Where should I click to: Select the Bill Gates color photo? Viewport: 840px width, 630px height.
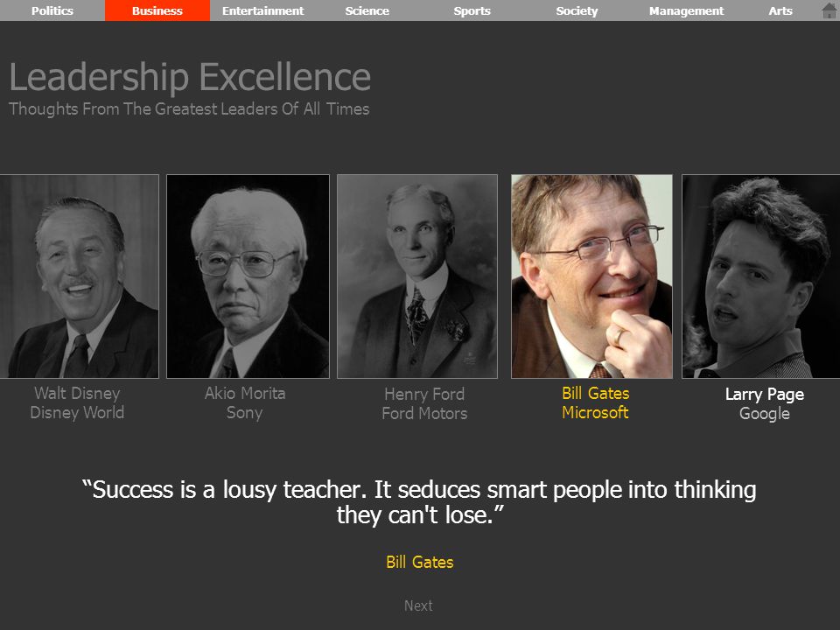(x=592, y=276)
